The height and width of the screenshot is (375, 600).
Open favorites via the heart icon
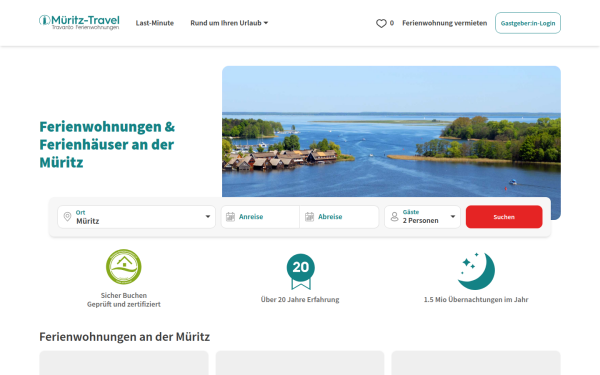click(x=381, y=23)
